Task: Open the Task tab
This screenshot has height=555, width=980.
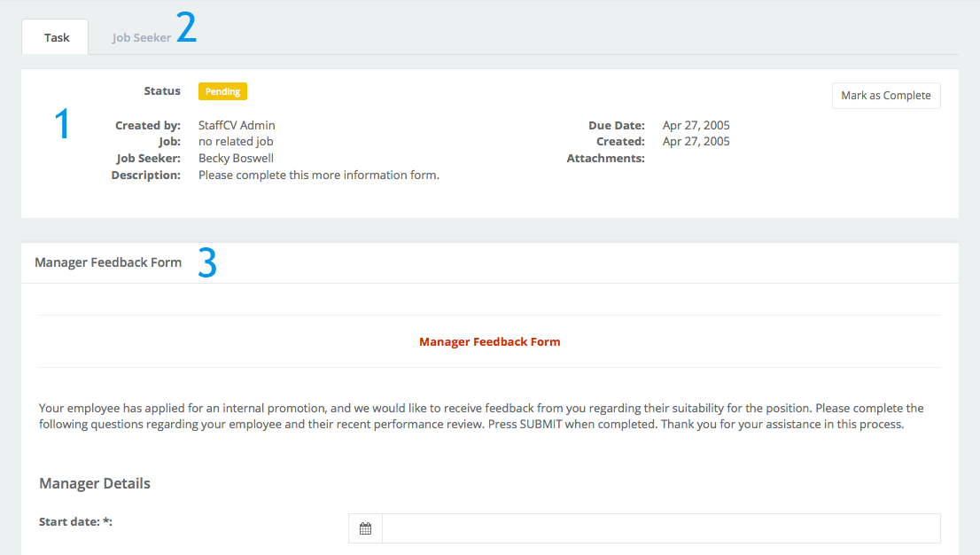Action: 56,37
